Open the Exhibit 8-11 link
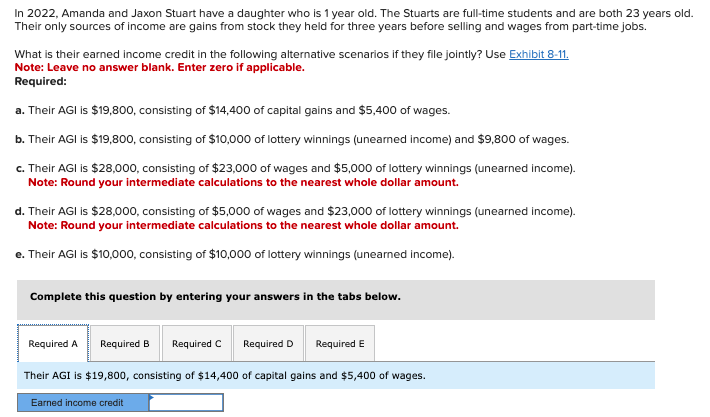 coord(538,54)
